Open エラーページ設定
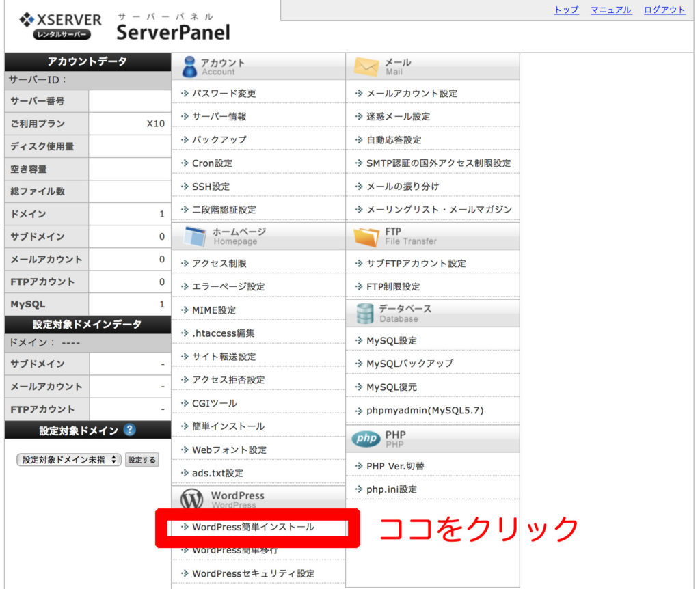 [228, 287]
